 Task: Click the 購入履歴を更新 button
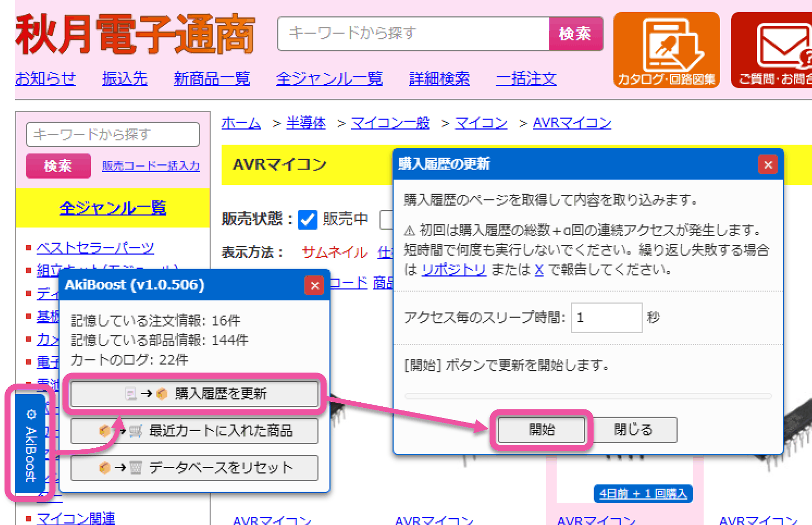tap(194, 394)
